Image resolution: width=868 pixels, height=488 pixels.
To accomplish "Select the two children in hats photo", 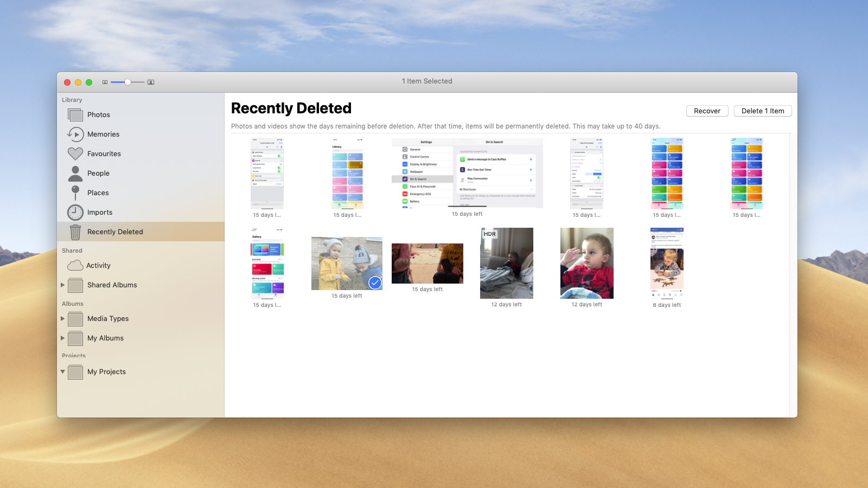I will 347,264.
